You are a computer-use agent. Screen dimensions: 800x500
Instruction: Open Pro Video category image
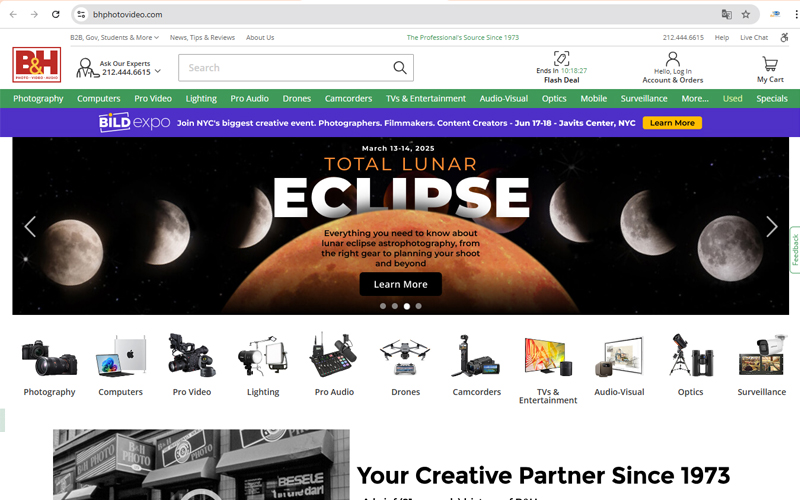click(x=192, y=355)
